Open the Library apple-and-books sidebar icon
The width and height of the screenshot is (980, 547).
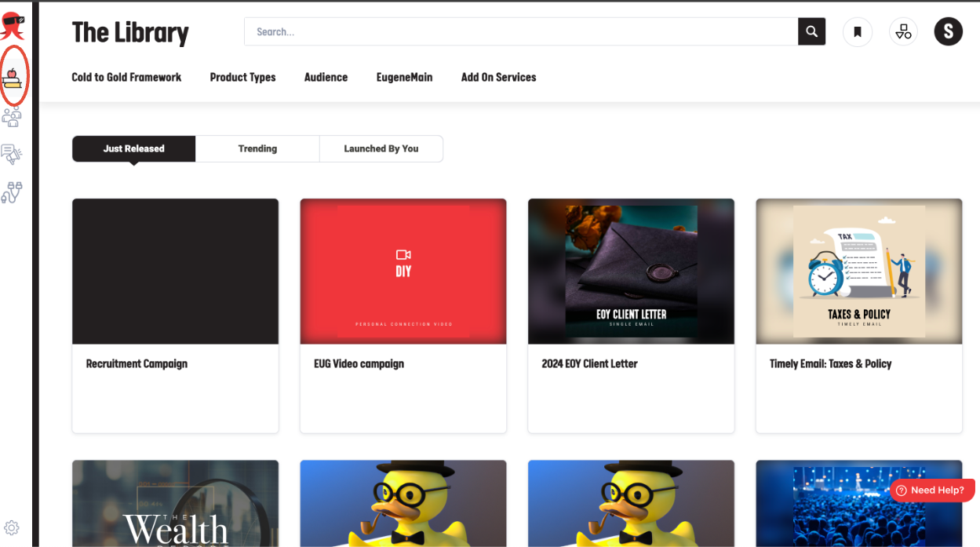pyautogui.click(x=12, y=77)
